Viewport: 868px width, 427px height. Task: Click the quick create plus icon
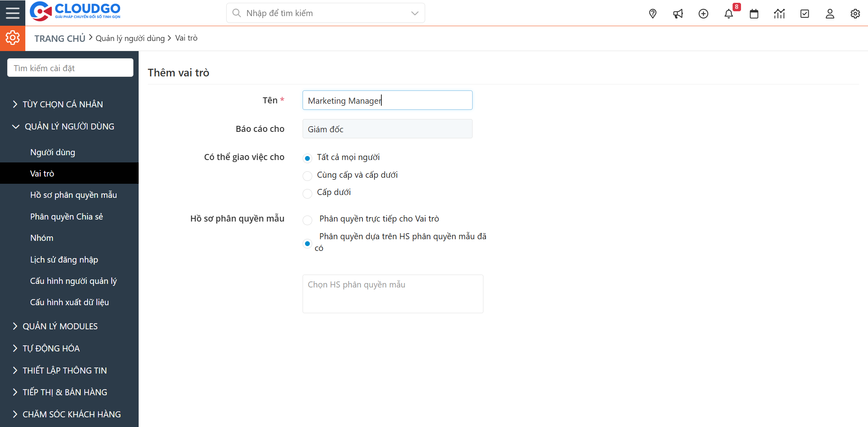(x=703, y=13)
